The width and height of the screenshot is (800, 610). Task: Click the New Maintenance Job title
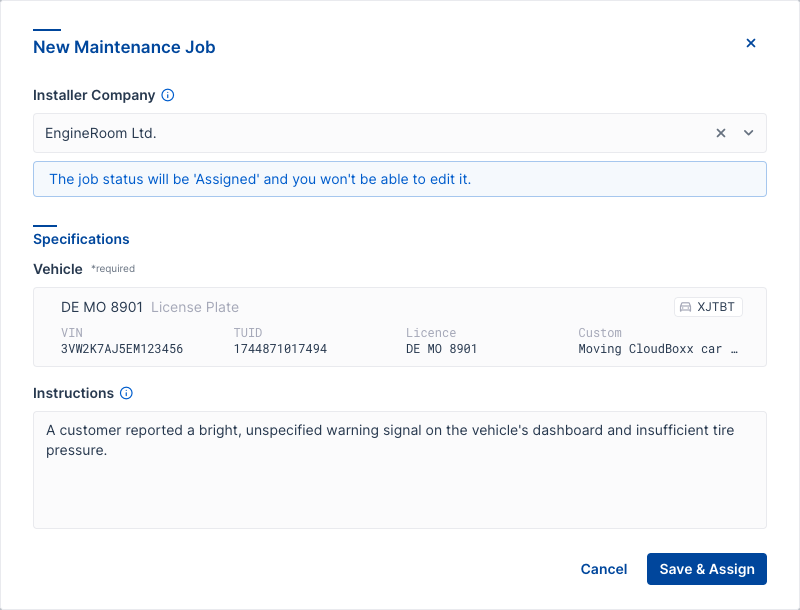pos(124,47)
